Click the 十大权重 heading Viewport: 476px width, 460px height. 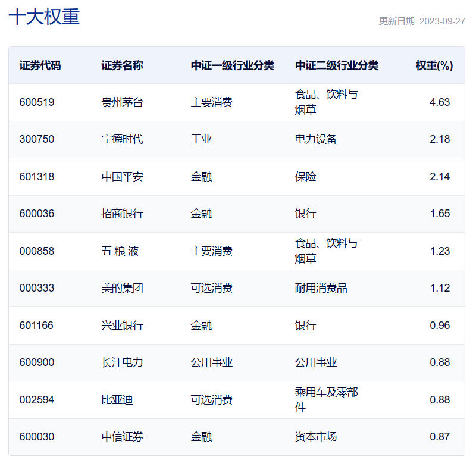(45, 17)
